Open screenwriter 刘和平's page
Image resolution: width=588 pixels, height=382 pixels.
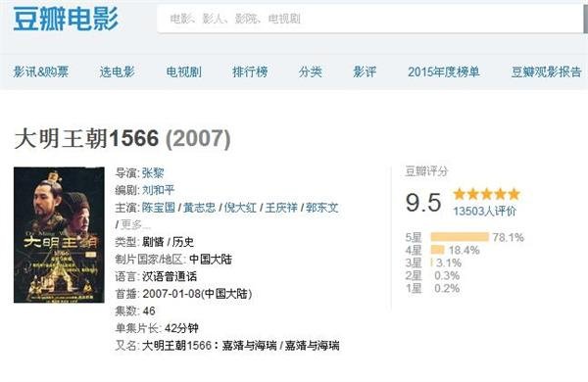pyautogui.click(x=158, y=190)
